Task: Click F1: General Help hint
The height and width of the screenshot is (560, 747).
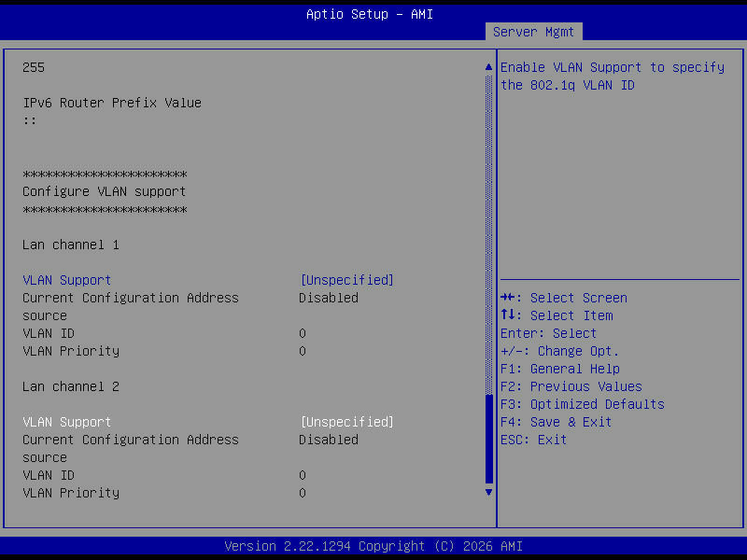Action: point(559,369)
